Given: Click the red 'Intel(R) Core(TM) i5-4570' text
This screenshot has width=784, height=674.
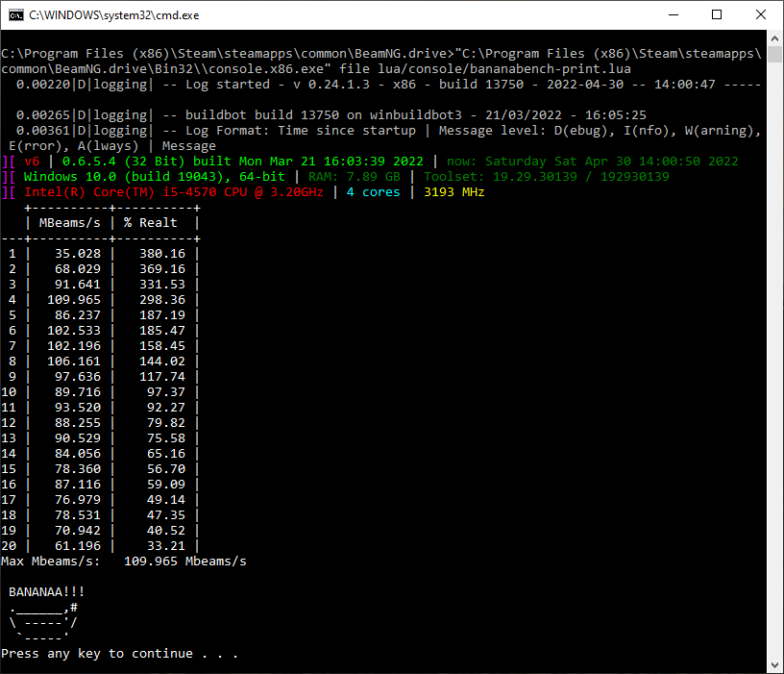Looking at the screenshot, I should 120,192.
